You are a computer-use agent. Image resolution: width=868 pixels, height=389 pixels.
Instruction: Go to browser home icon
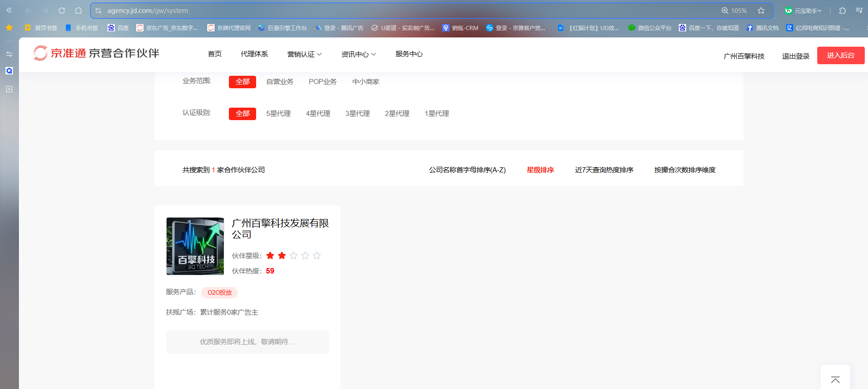[78, 11]
